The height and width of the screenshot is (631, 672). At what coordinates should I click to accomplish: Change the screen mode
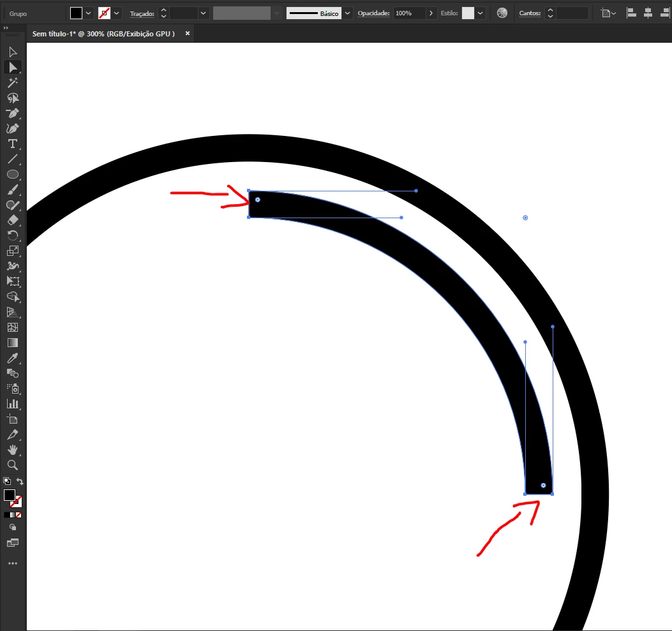(x=13, y=543)
